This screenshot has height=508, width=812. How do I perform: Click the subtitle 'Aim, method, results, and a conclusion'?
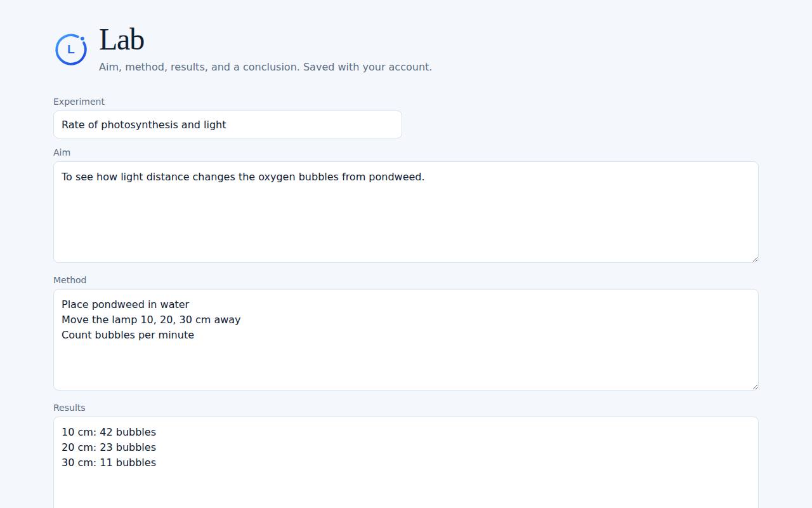(199, 67)
